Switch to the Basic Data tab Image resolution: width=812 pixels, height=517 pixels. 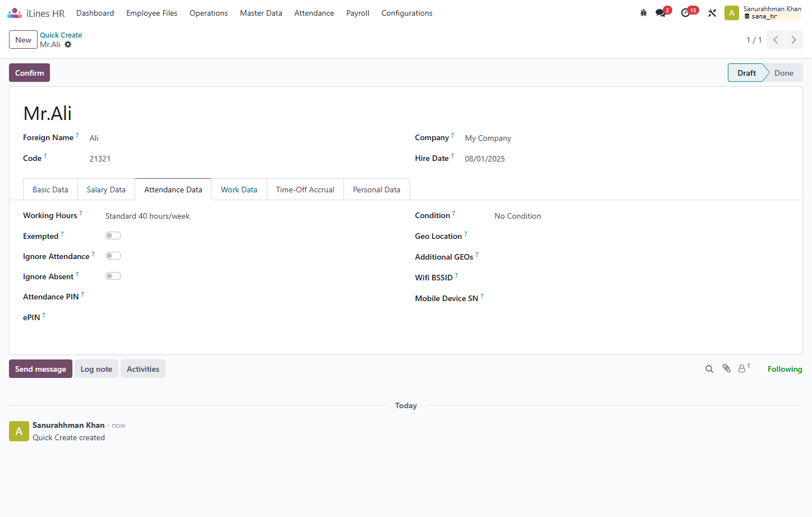(51, 190)
